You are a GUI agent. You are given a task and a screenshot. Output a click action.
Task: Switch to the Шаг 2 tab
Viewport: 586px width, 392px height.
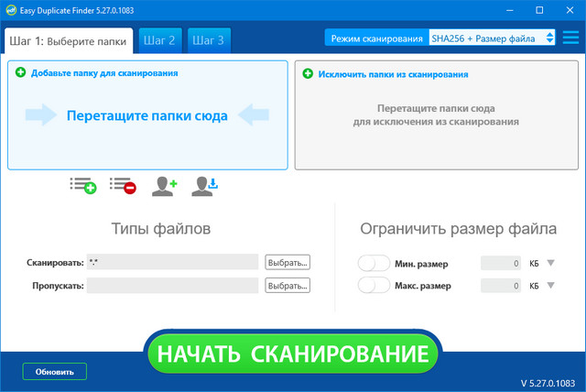point(159,40)
